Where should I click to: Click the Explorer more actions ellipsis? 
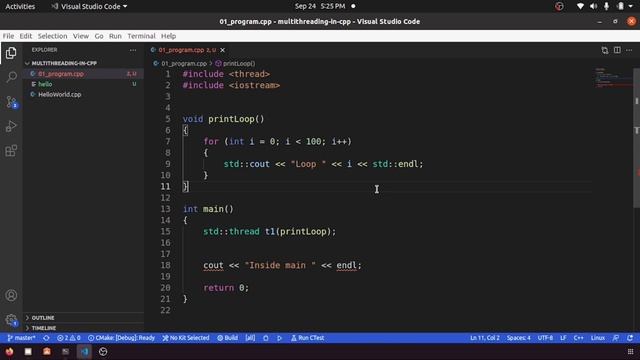(133, 50)
